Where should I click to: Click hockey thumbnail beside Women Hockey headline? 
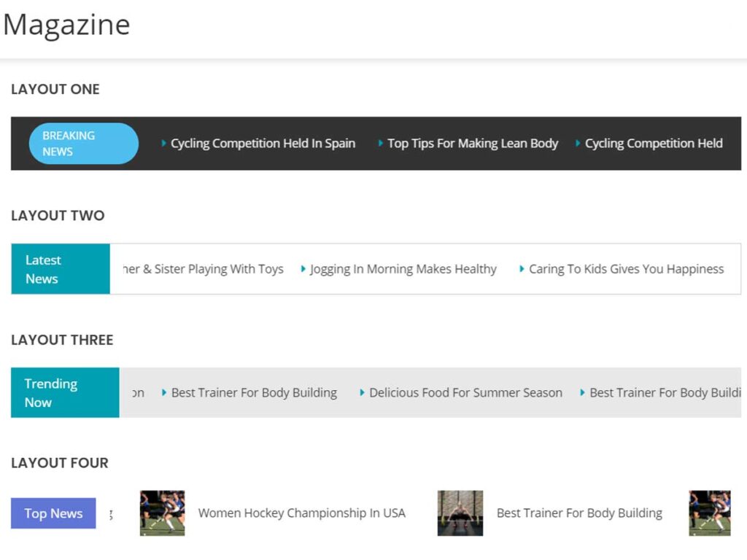[x=162, y=513]
